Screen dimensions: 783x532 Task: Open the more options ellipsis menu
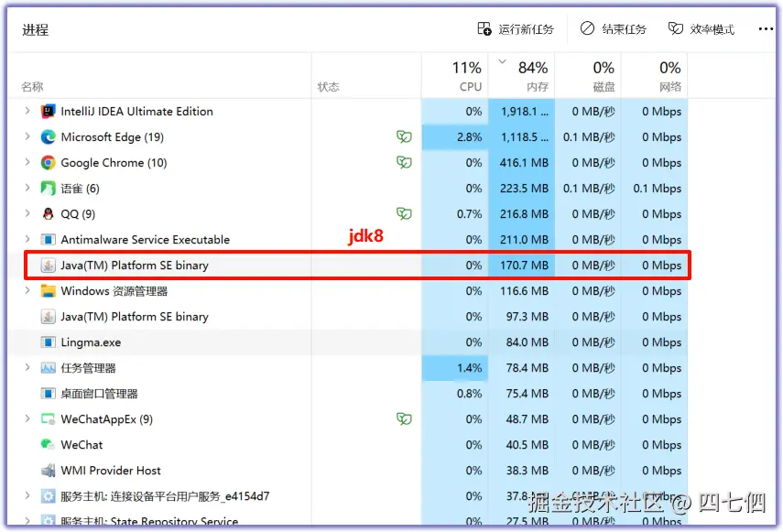(x=766, y=29)
